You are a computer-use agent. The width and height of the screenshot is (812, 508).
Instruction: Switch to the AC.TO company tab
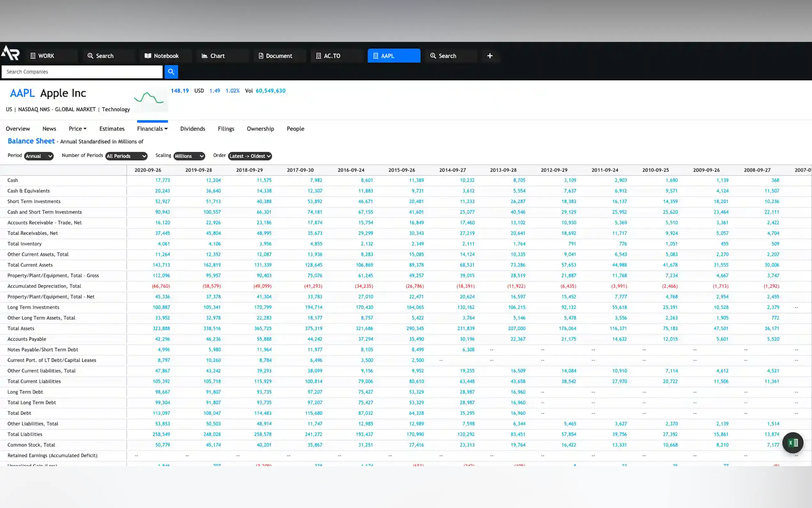click(x=328, y=56)
